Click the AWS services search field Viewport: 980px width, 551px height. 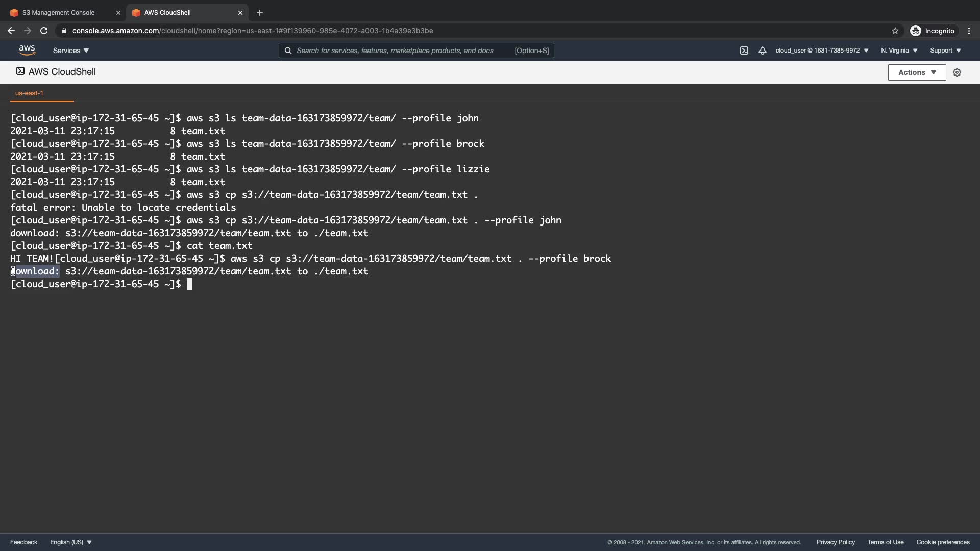point(403,51)
